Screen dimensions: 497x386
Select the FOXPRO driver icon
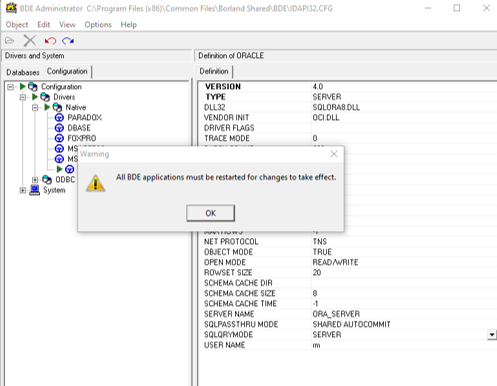[x=59, y=138]
